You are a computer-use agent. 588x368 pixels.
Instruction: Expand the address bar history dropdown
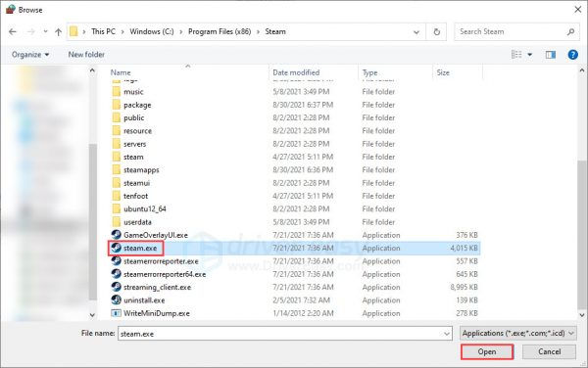point(416,32)
